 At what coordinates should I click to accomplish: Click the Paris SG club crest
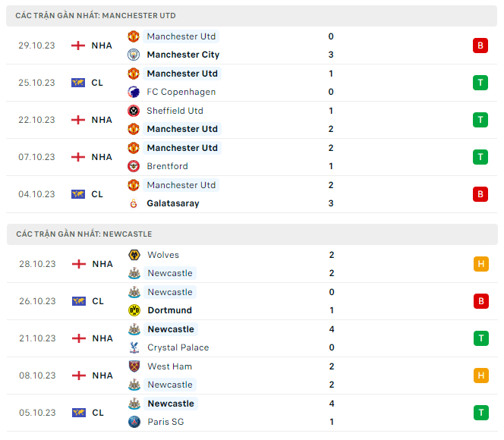click(134, 422)
